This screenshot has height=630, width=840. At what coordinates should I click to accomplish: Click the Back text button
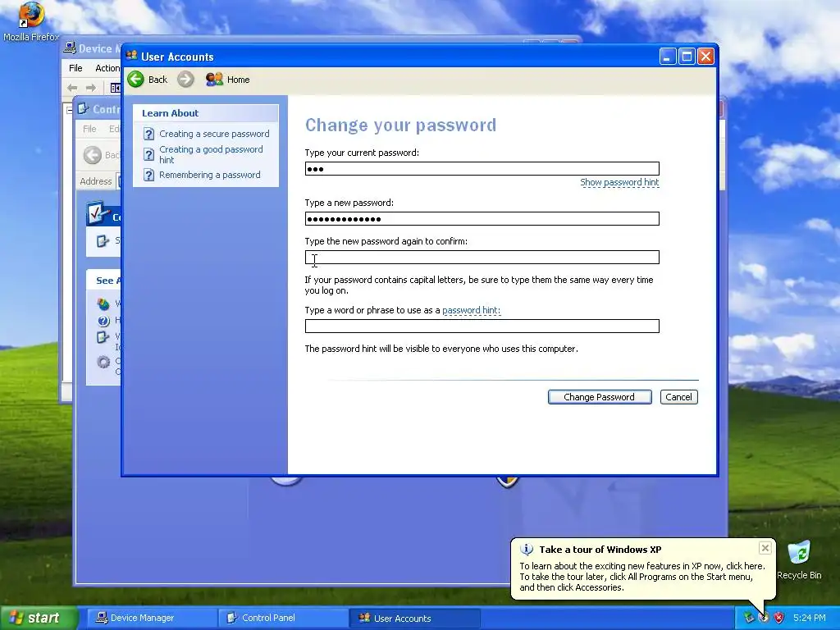pyautogui.click(x=157, y=80)
